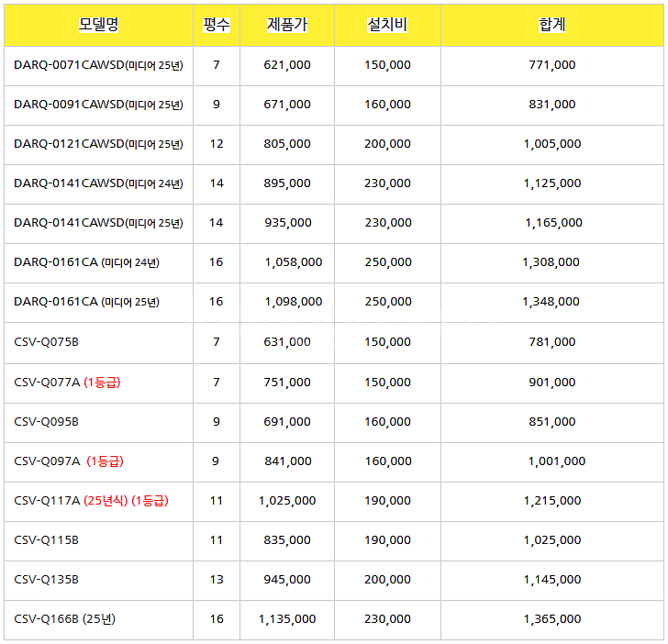The image size is (668, 644).
Task: Click the 평수 column header
Action: click(x=216, y=25)
